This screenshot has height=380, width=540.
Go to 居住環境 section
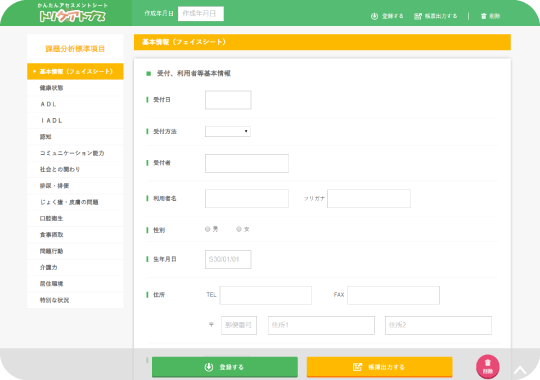75,284
